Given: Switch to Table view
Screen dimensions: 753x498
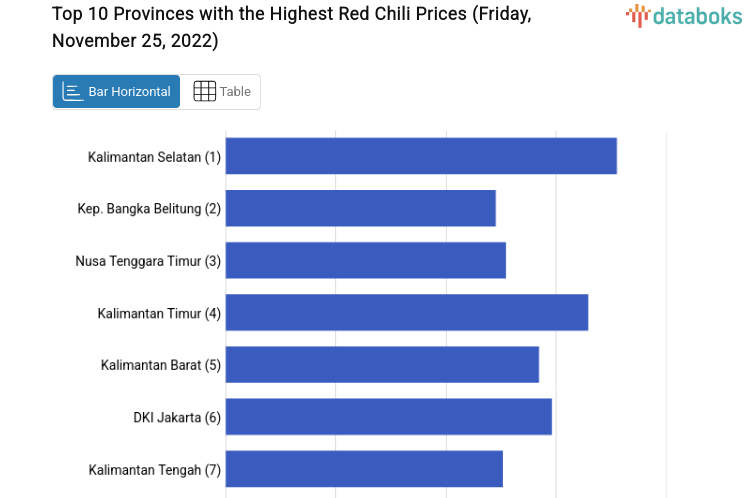Looking at the screenshot, I should 222,91.
